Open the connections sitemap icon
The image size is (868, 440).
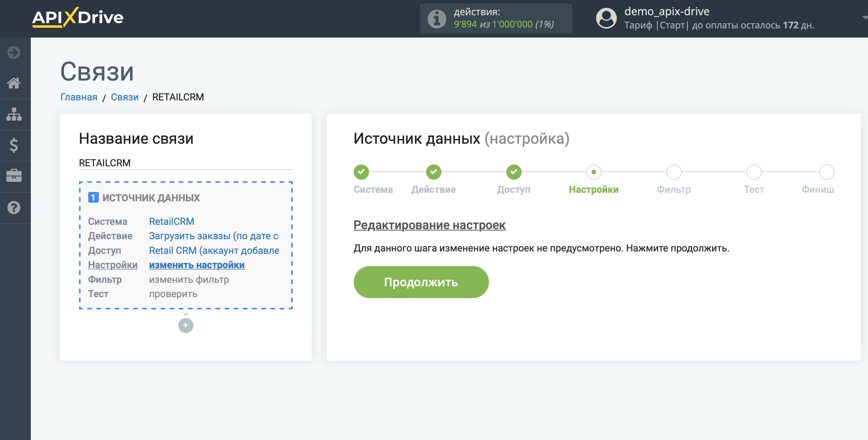point(14,114)
